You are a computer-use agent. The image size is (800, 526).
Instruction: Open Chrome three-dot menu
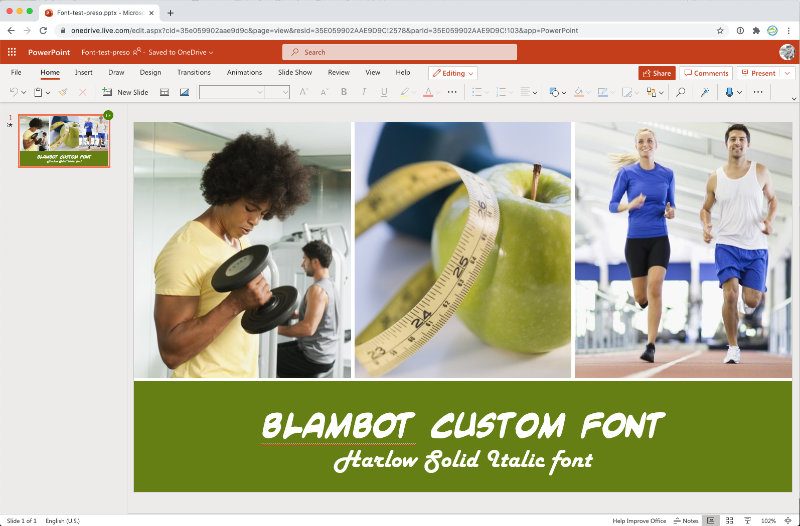(x=788, y=31)
